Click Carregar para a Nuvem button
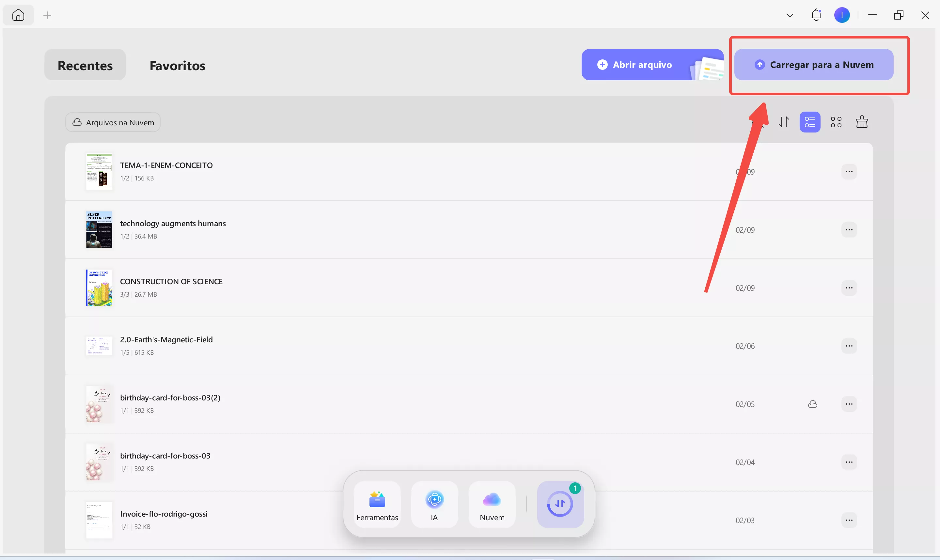Screen dimensions: 940x560 [814, 65]
